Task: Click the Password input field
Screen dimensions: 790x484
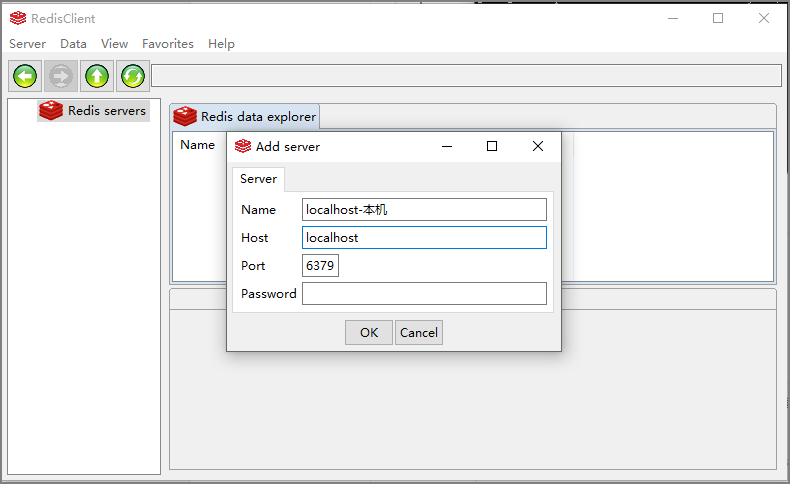Action: (424, 294)
